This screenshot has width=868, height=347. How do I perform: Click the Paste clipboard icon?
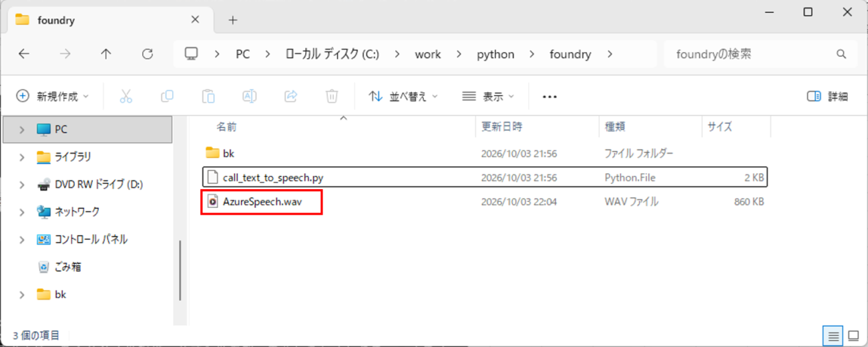208,96
